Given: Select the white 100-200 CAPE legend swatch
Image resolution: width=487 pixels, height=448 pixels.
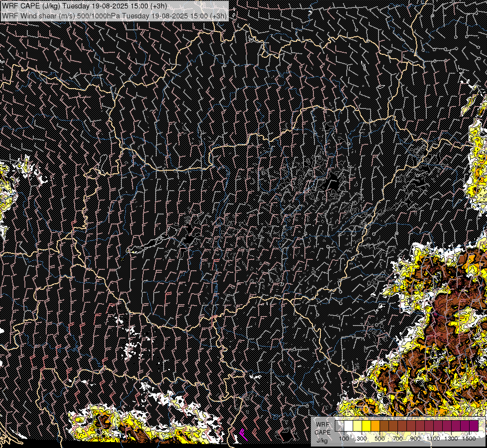Looking at the screenshot, I should pos(349,426).
